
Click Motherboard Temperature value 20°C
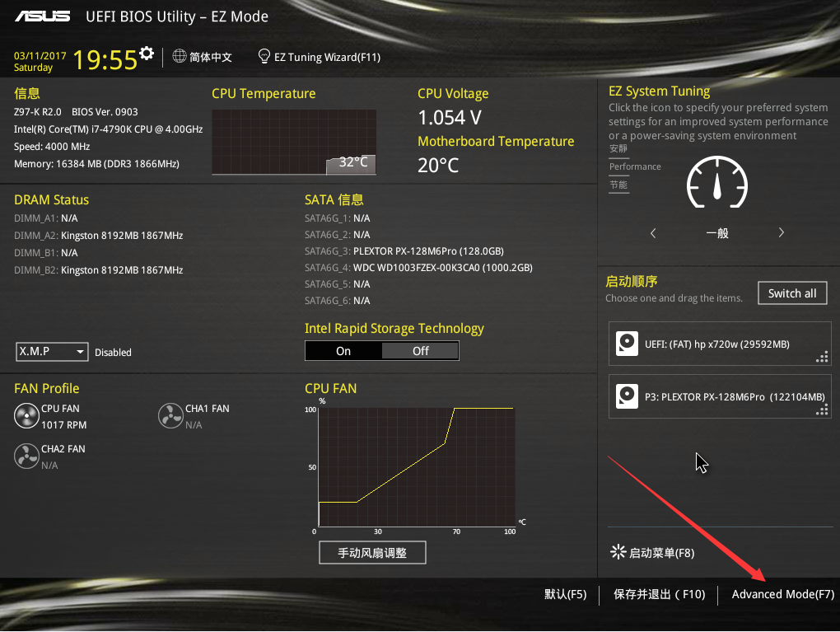coord(438,165)
